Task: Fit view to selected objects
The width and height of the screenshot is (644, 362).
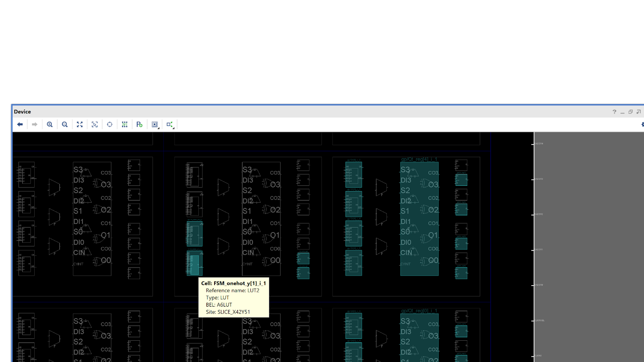Action: click(95, 124)
